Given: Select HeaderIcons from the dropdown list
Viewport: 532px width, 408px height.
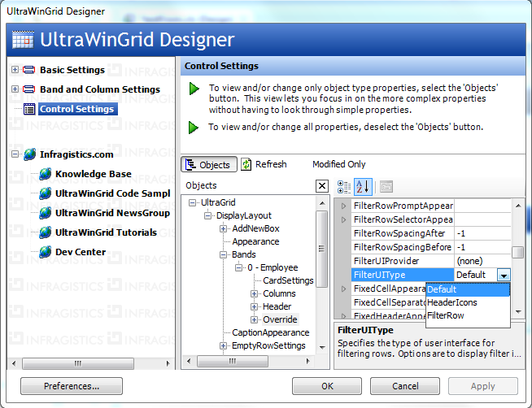Looking at the screenshot, I should pos(452,302).
